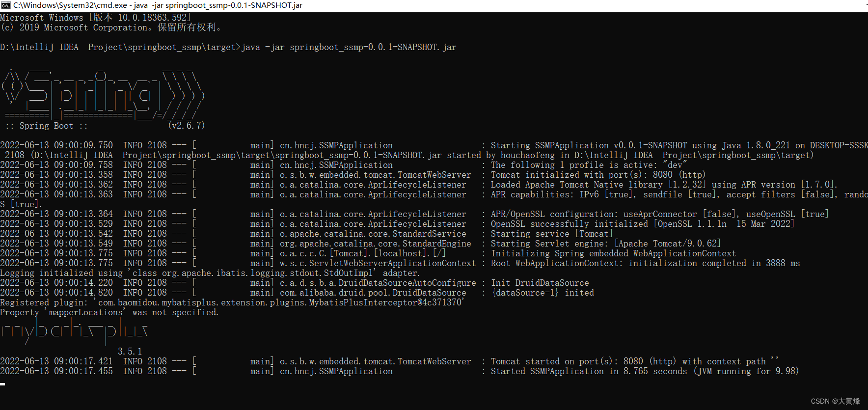This screenshot has width=868, height=410.
Task: Click 'APR capabilities: IPv6 [true]' line
Action: point(679,194)
